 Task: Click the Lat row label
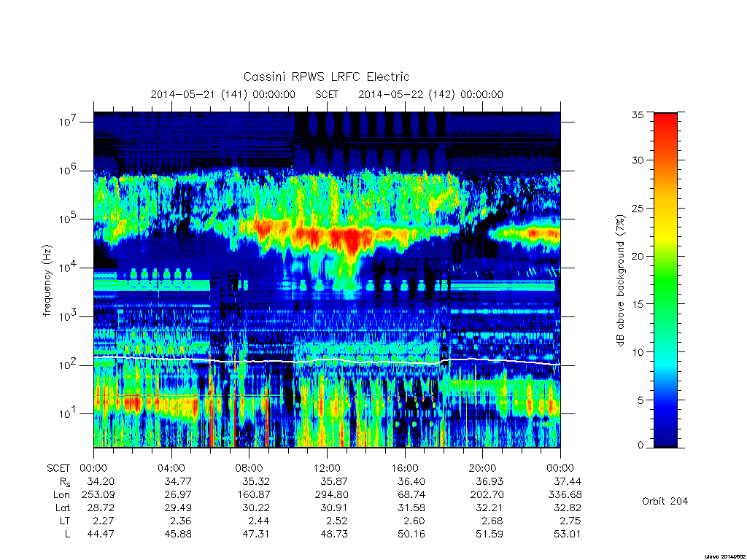pyautogui.click(x=63, y=507)
